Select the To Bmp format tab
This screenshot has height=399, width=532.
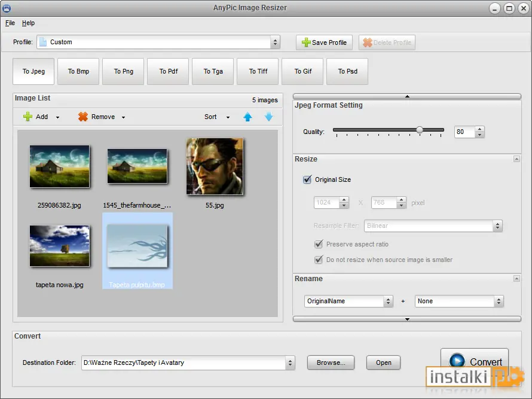coord(78,71)
